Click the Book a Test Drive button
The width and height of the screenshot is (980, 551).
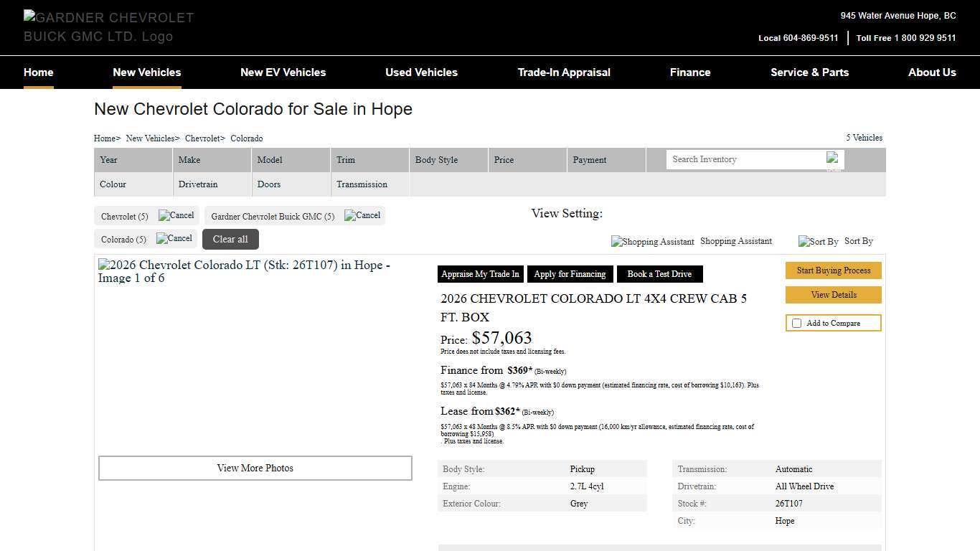(x=659, y=274)
